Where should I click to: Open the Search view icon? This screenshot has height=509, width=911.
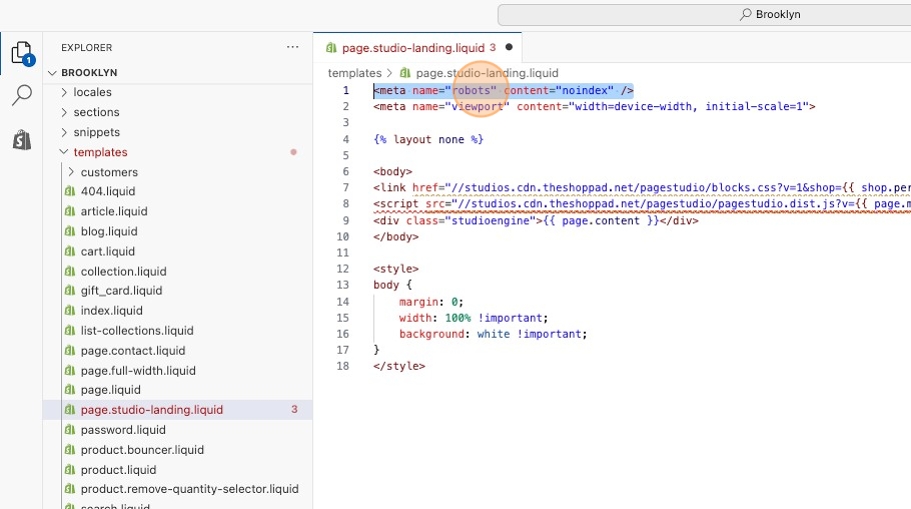[21, 96]
